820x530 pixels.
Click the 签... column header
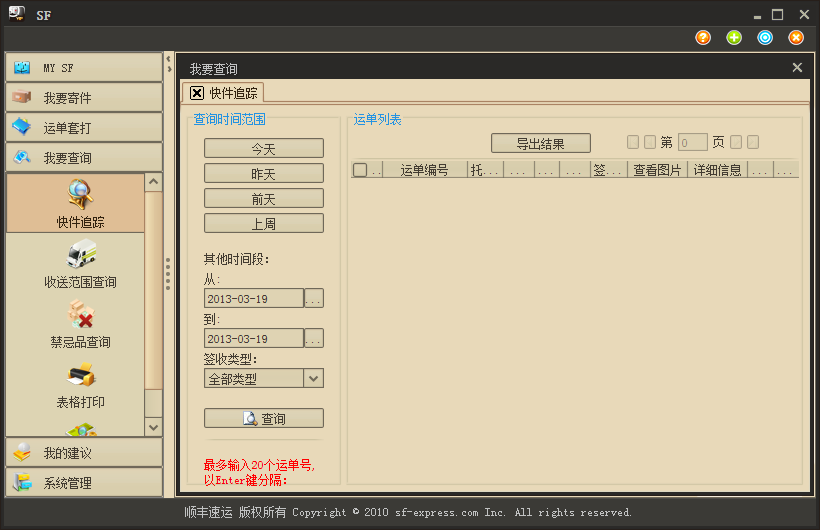point(609,170)
